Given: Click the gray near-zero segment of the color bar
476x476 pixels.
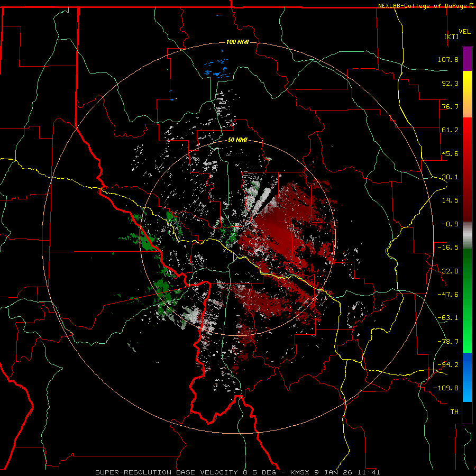Looking at the screenshot, I should 467,235.
